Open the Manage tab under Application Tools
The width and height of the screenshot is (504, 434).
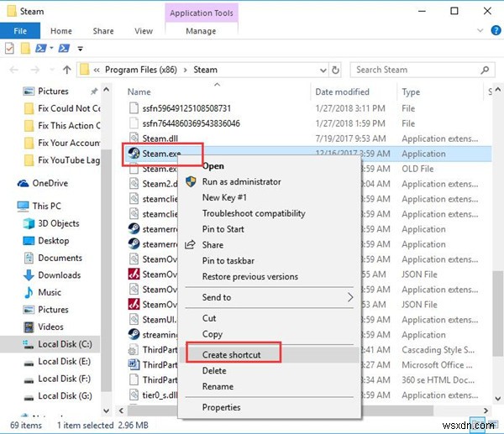tap(201, 31)
